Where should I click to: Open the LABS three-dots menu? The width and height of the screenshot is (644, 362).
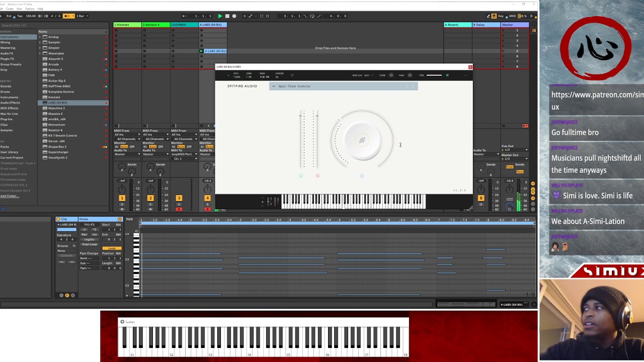[x=465, y=75]
